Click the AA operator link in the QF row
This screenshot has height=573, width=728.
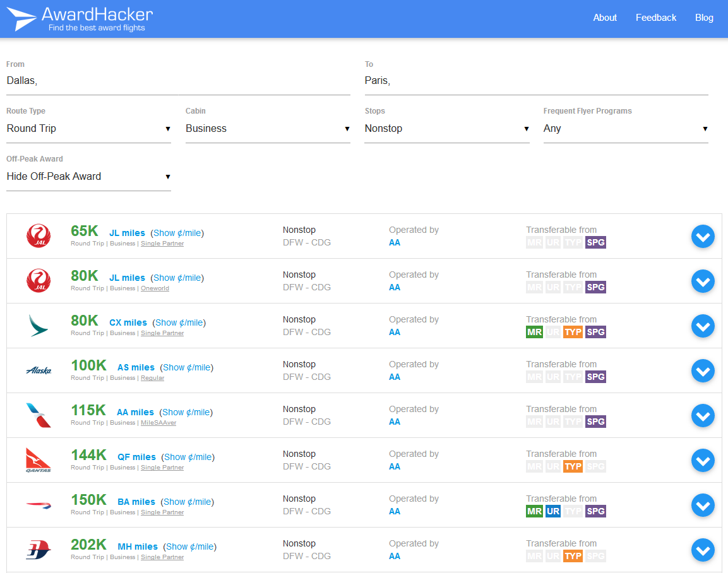395,467
